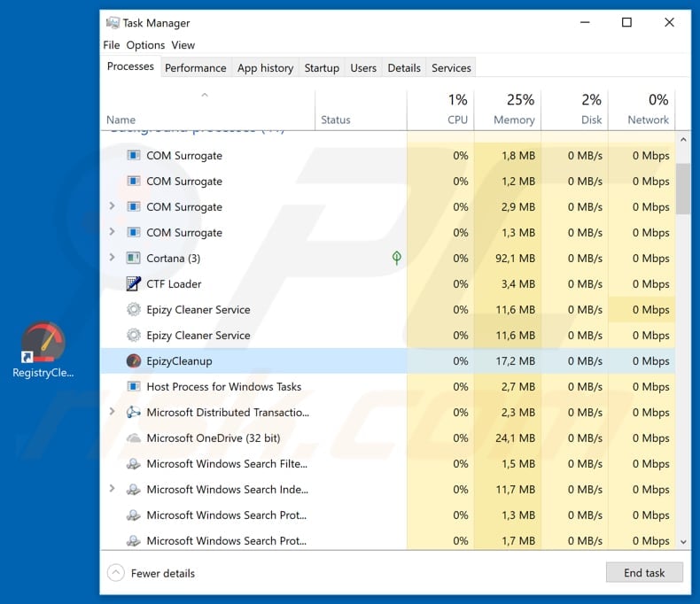Select Microsoft Windows Search Filte... name
Viewport: 700px width, 604px height.
pyautogui.click(x=227, y=464)
